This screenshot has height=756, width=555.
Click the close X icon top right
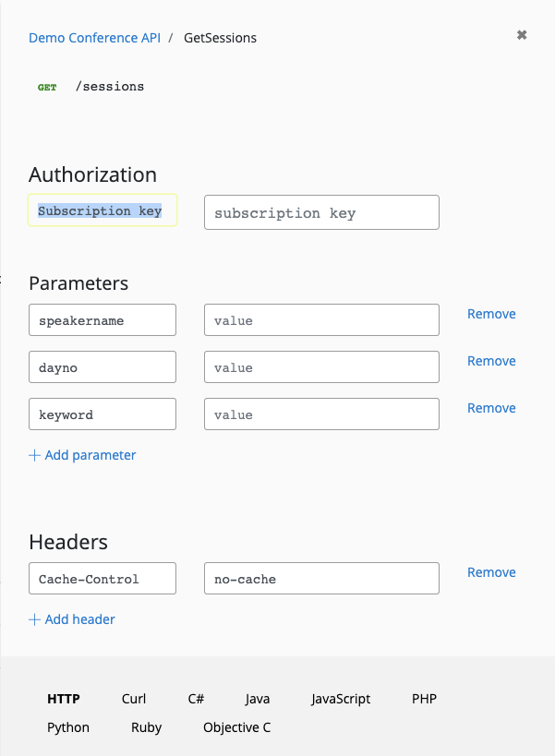522,35
